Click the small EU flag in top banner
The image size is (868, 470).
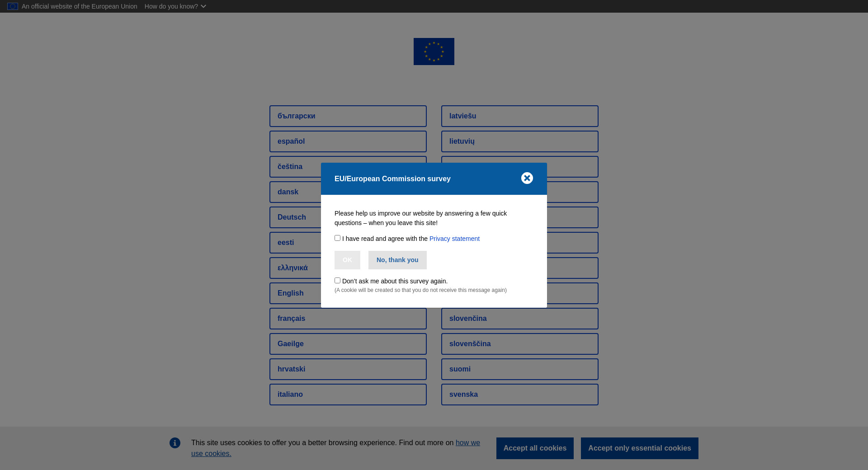click(x=13, y=6)
